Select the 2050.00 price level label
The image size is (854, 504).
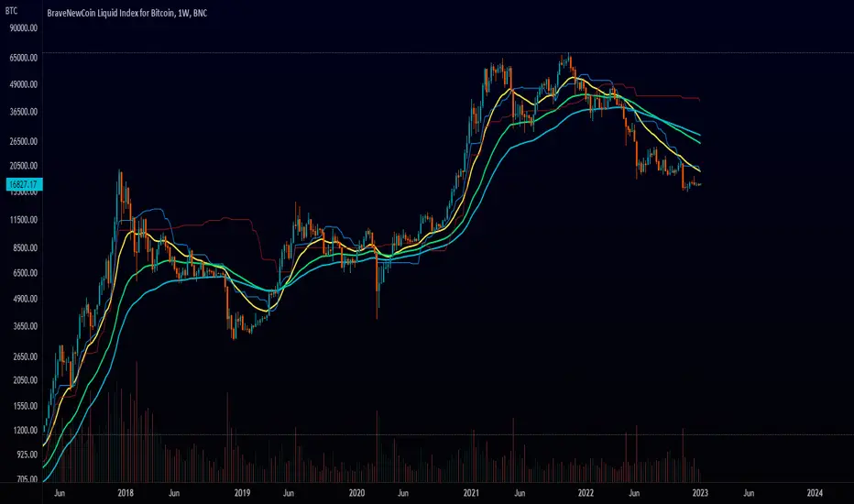25,380
